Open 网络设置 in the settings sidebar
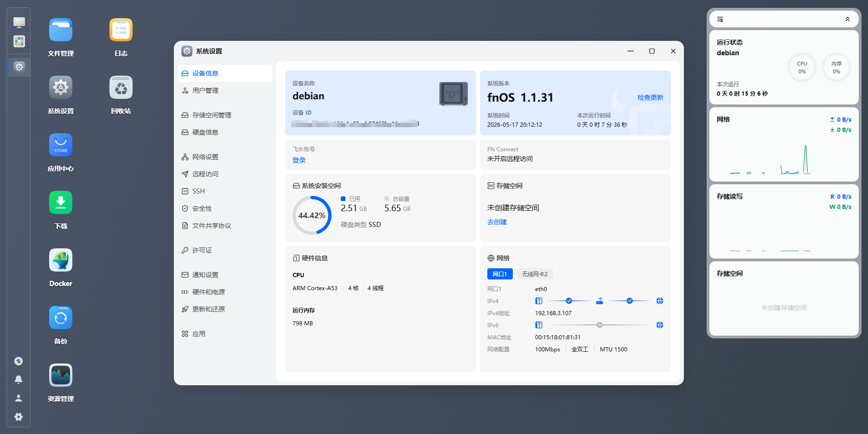868x434 pixels. click(225, 157)
